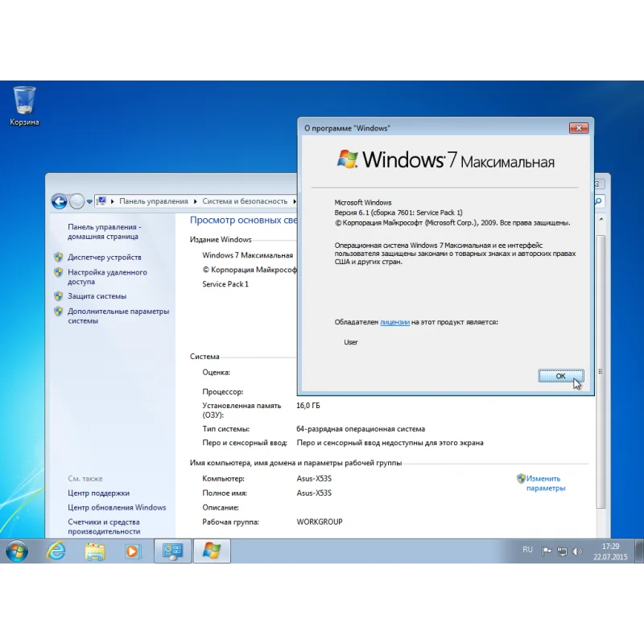Click OK button in About Windows dialog

pyautogui.click(x=560, y=376)
